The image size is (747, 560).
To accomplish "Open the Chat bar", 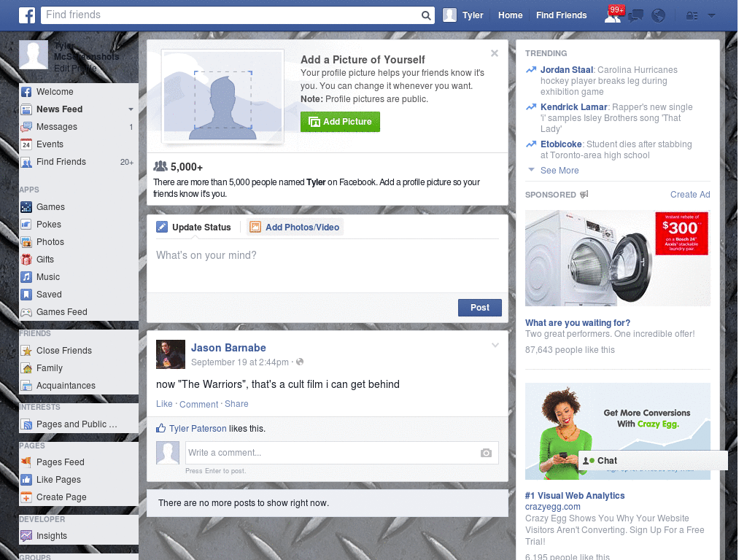I will click(x=653, y=461).
